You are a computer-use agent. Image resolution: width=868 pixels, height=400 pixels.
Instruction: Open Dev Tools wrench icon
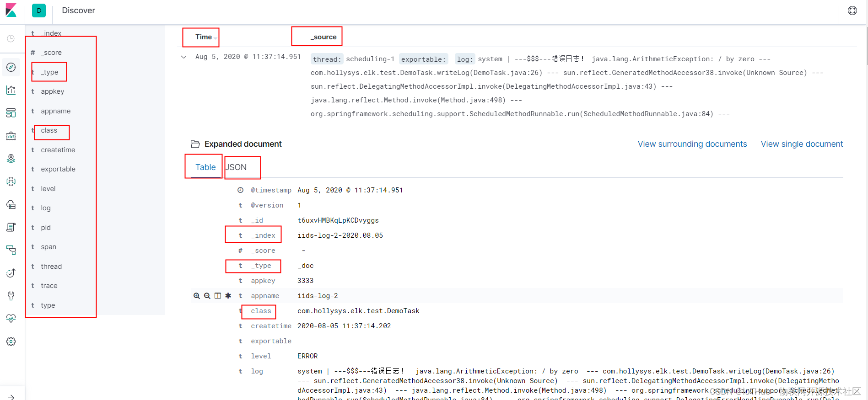click(11, 296)
